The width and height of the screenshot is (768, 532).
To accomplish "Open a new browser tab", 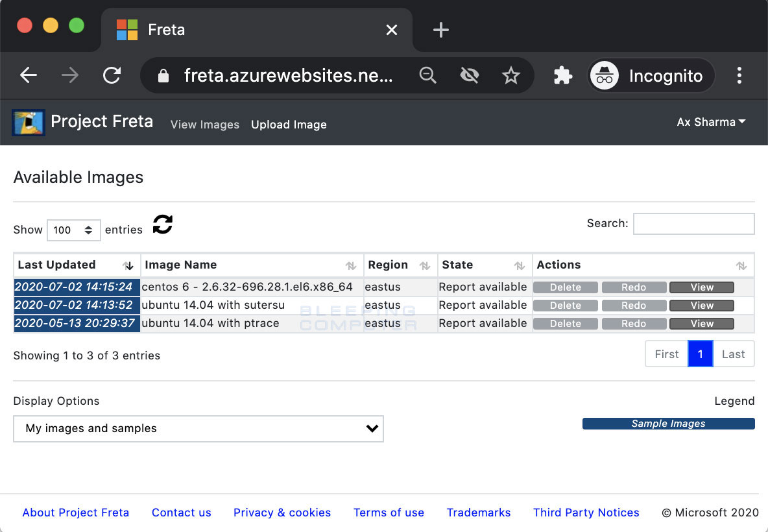I will (x=441, y=30).
